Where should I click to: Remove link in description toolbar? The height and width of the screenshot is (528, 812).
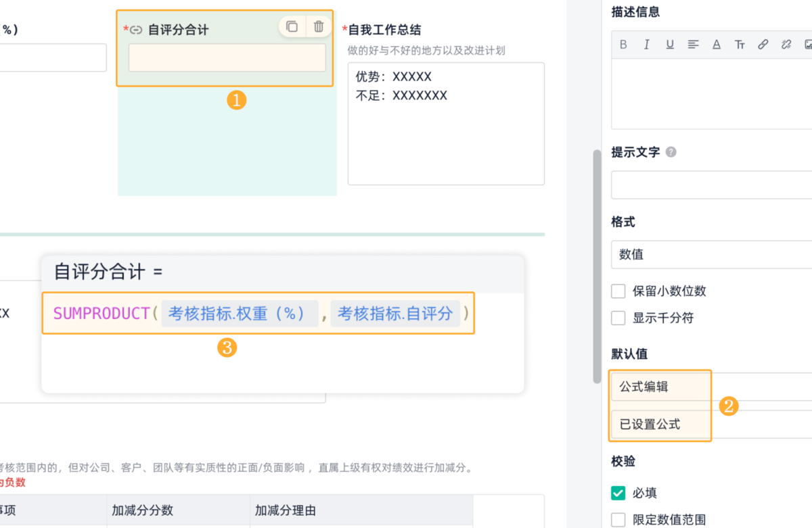tap(786, 45)
